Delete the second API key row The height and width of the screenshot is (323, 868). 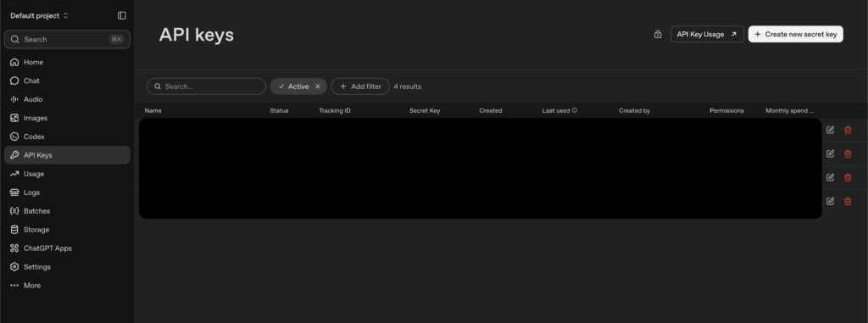(x=848, y=154)
